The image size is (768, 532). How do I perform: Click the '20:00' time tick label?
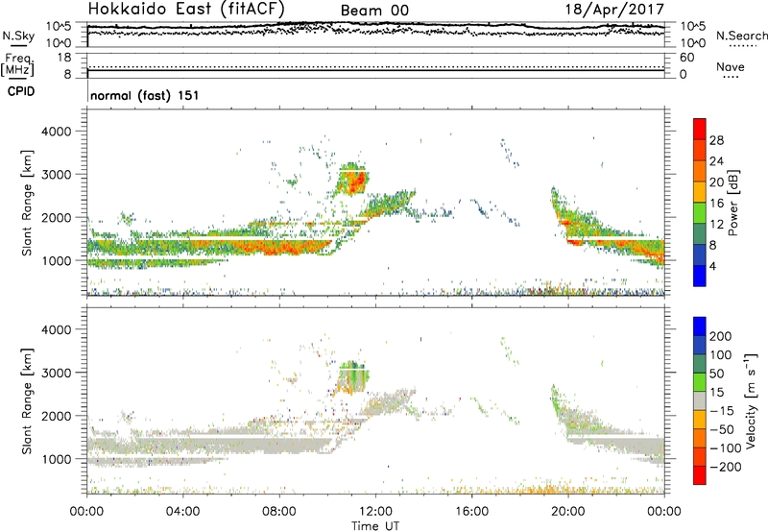[x=568, y=512]
